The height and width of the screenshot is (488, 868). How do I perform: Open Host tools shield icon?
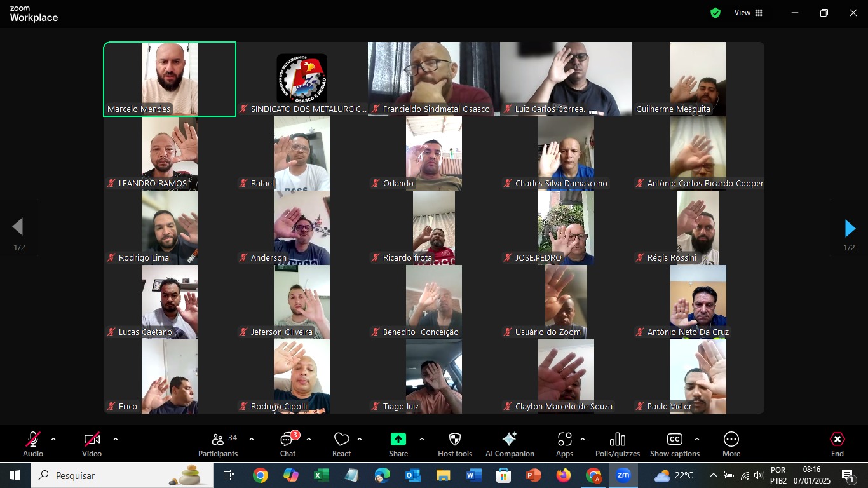pos(455,444)
